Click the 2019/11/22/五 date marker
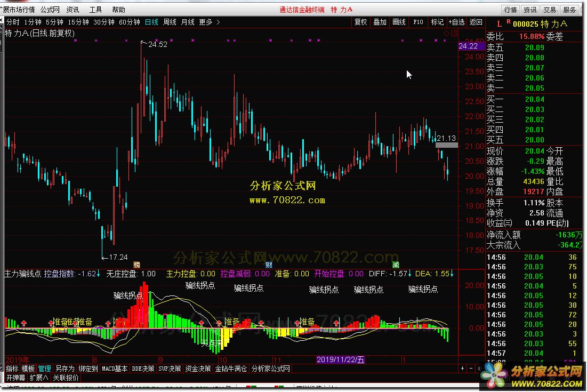 coord(340,360)
